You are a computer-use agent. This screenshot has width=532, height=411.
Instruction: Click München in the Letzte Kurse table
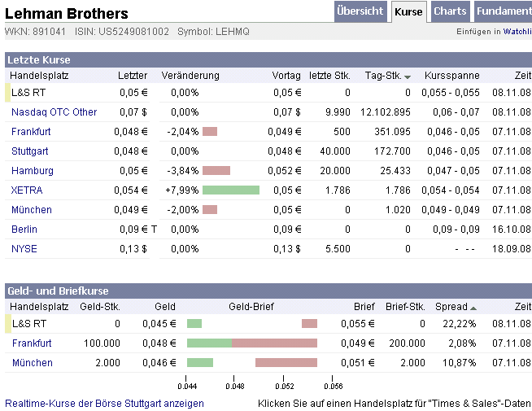click(32, 210)
